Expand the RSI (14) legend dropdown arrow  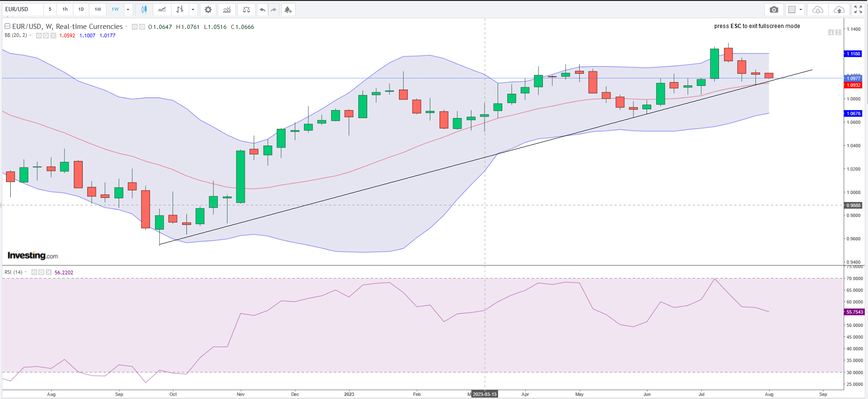click(26, 272)
